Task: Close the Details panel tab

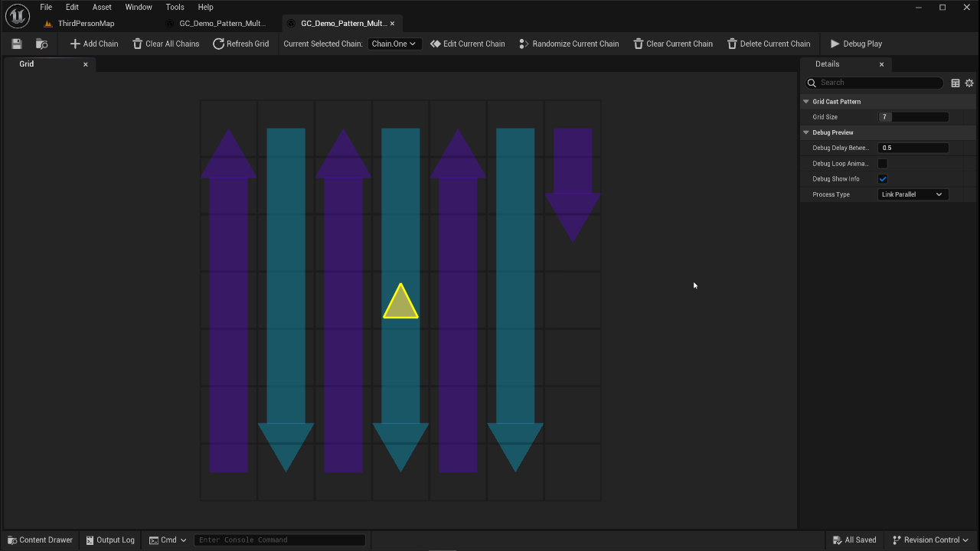Action: [881, 64]
